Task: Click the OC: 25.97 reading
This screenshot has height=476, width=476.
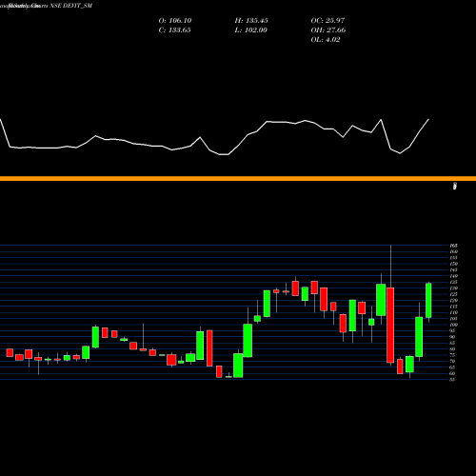Action: click(x=327, y=21)
